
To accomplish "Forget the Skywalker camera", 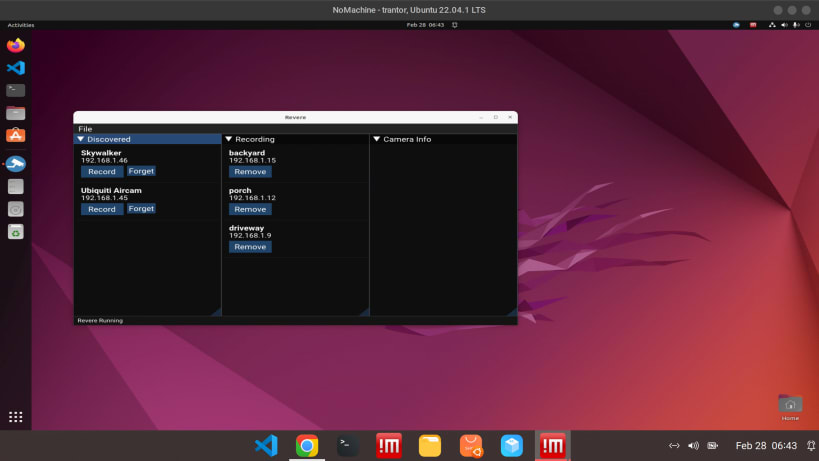I will tap(141, 171).
